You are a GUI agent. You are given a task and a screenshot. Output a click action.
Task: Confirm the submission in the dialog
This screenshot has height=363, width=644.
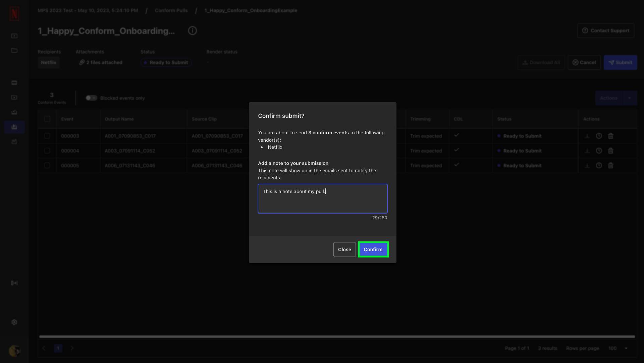coord(373,249)
